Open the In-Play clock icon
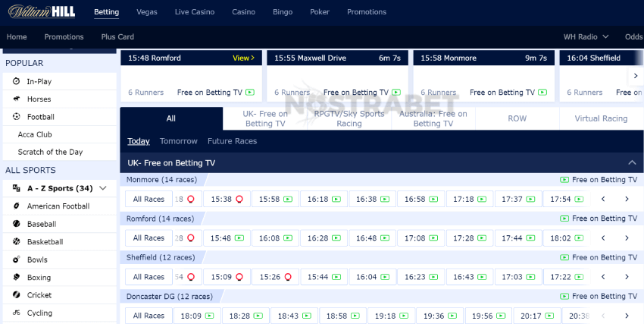The height and width of the screenshot is (324, 644). tap(17, 81)
